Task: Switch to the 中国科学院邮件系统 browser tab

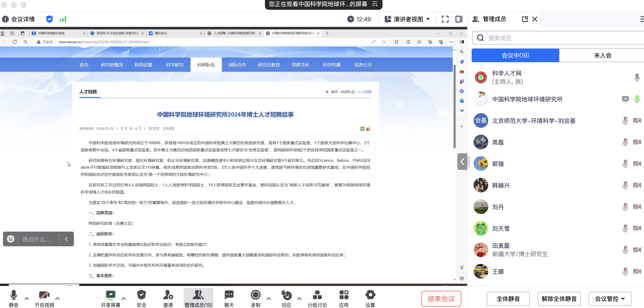Action: [59, 33]
